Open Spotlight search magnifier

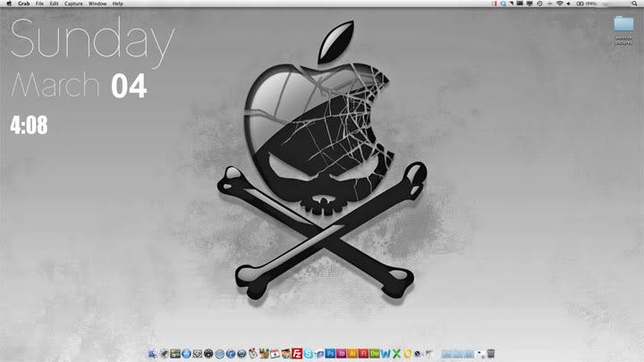(x=634, y=4)
